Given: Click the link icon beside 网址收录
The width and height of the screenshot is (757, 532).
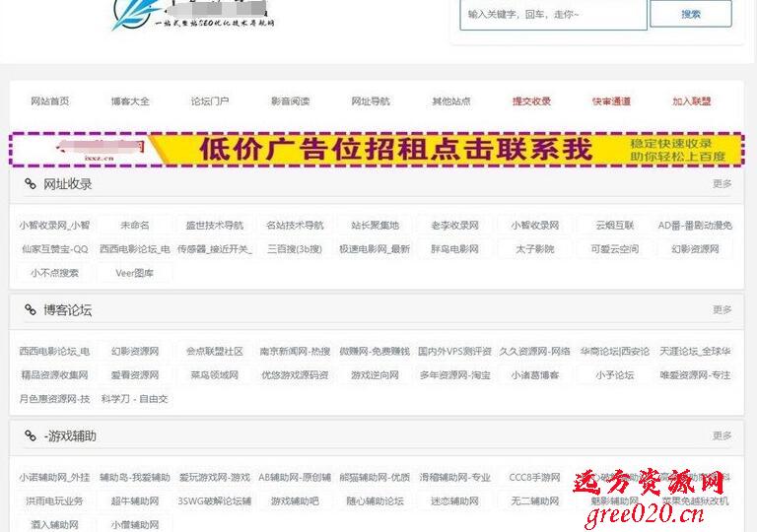Looking at the screenshot, I should pyautogui.click(x=31, y=184).
